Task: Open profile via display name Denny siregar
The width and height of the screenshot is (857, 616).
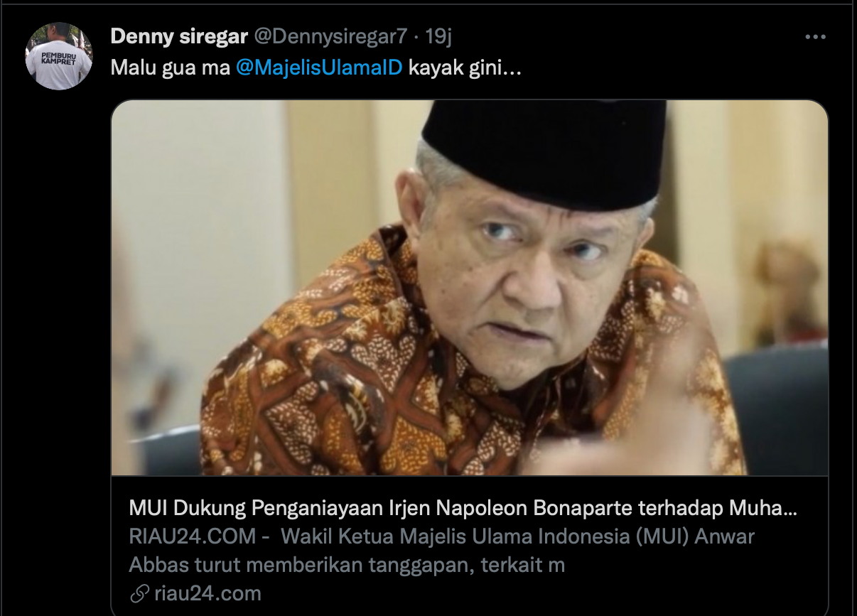Action: tap(179, 37)
